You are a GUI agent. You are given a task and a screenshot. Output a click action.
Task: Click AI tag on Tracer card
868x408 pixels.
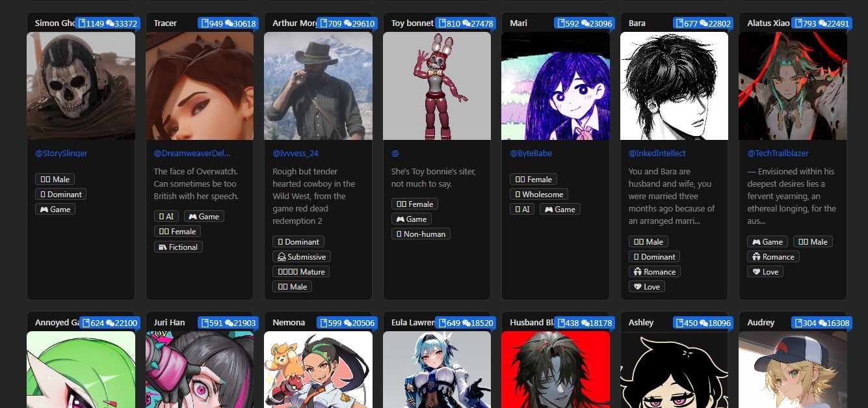pos(166,216)
